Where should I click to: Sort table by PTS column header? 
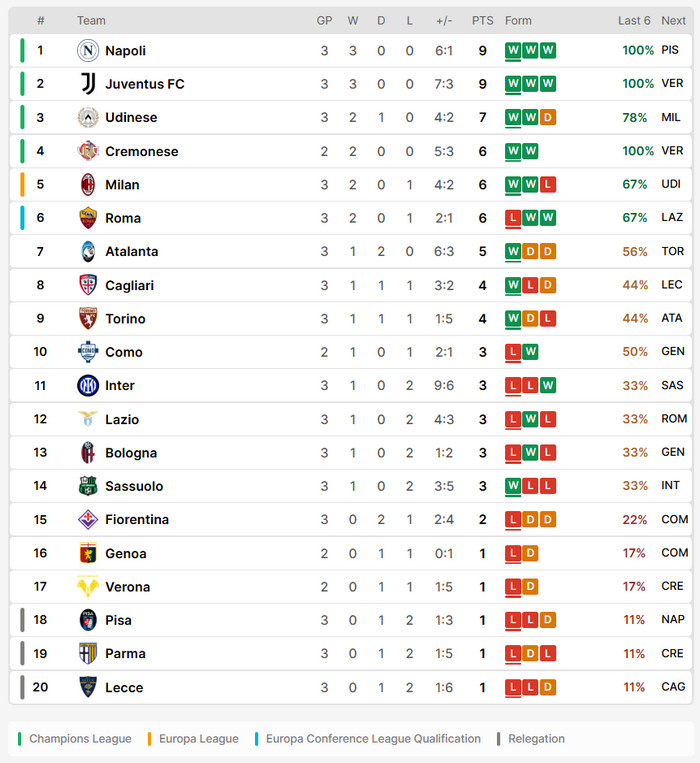pyautogui.click(x=483, y=21)
